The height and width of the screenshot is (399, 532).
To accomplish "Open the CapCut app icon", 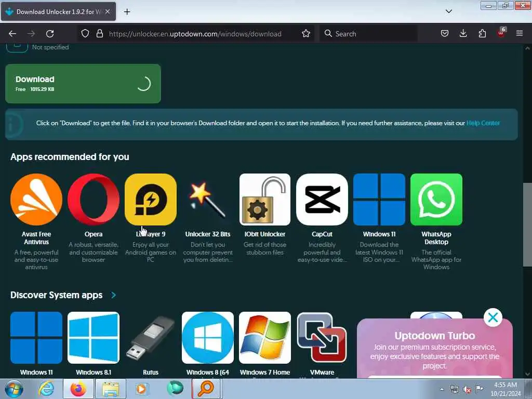I will point(322,199).
